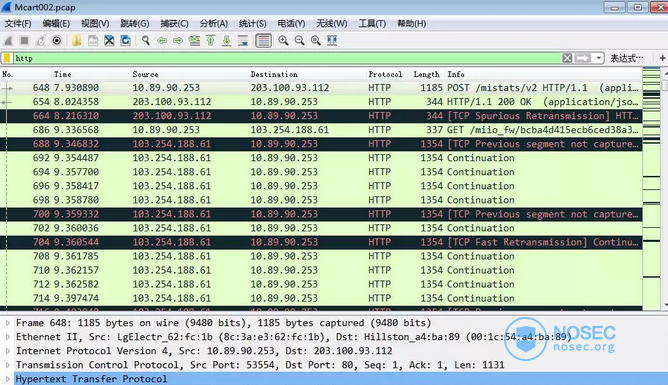Select packet 700 at time 9.359332
Screen dimensions: 668x385
click(x=321, y=214)
